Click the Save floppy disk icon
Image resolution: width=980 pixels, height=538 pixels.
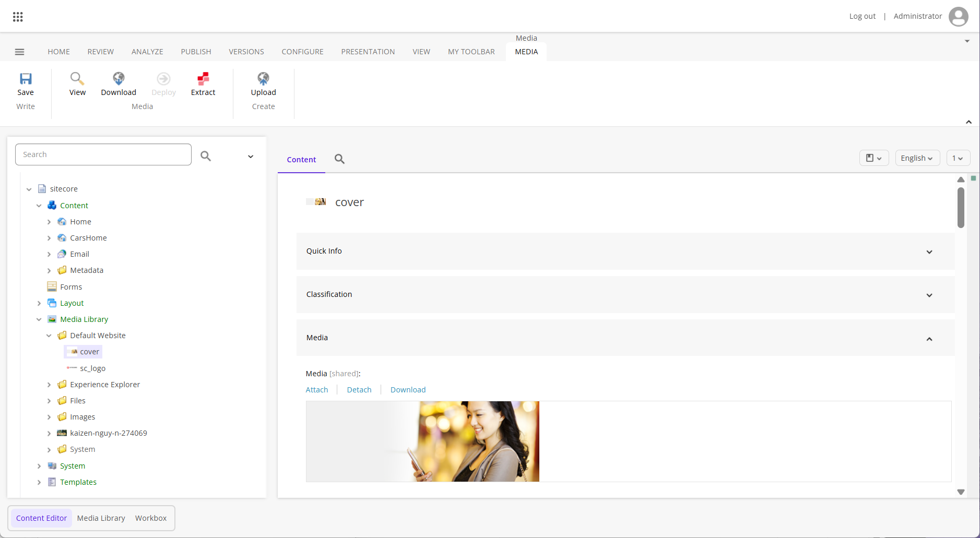tap(26, 78)
